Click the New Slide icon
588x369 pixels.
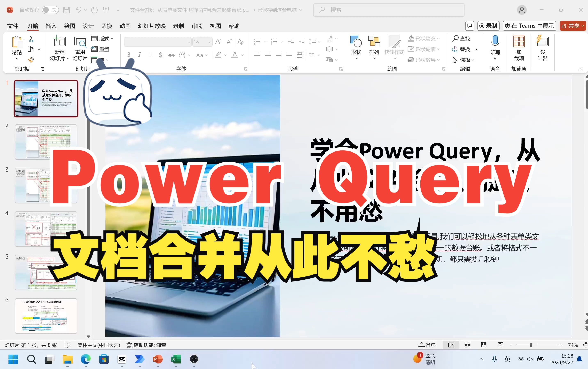[x=59, y=41]
